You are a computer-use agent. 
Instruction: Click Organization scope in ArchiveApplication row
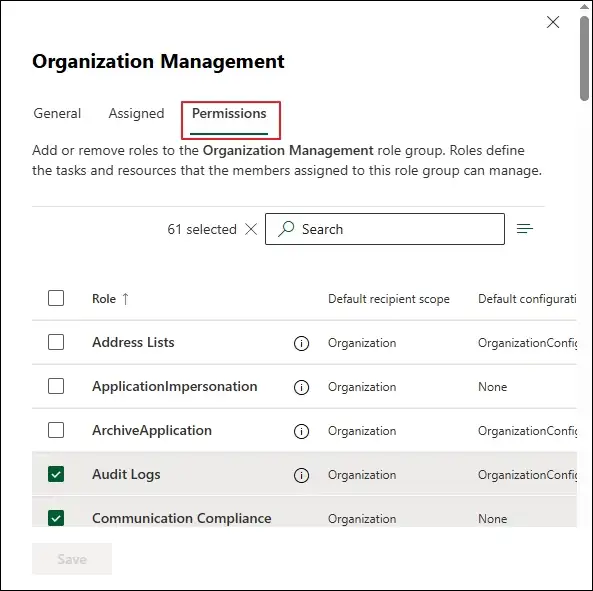362,431
